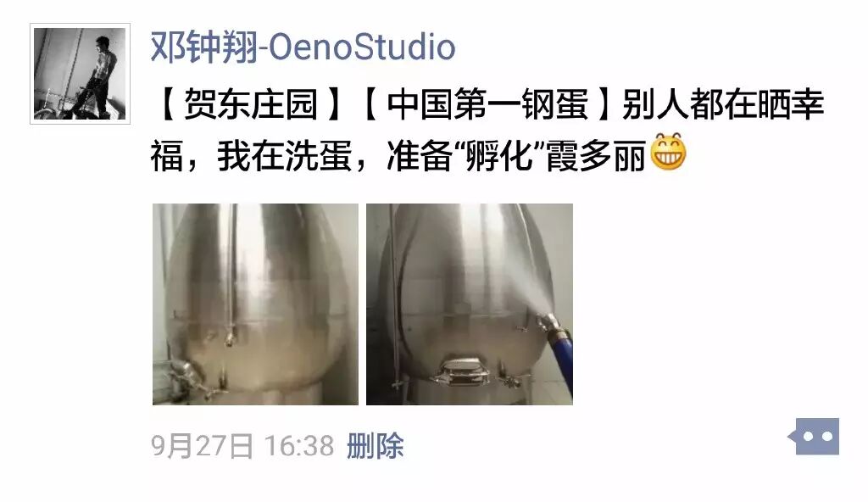Tap the two-dot comment and like button
This screenshot has width=868, height=502.
coord(814,436)
